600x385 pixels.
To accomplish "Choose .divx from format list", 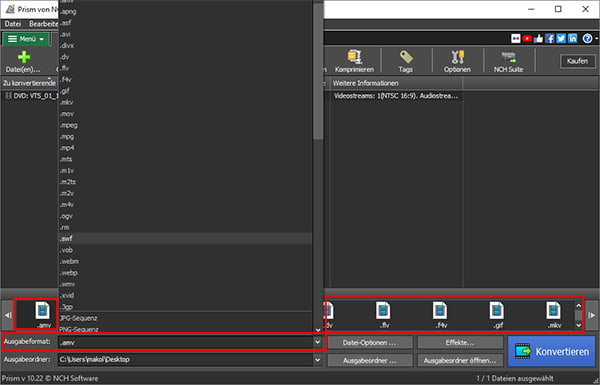I will pos(186,46).
